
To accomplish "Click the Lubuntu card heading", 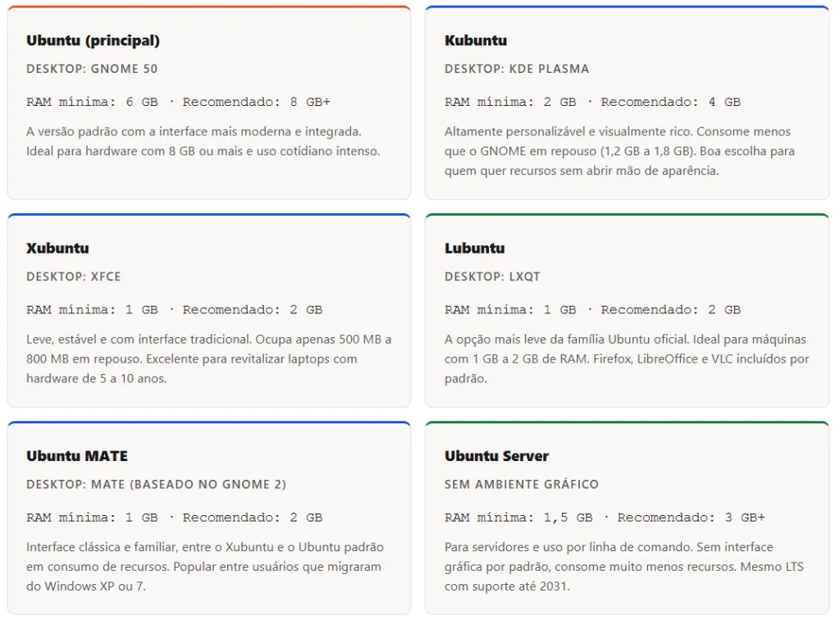I will pyautogui.click(x=474, y=248).
